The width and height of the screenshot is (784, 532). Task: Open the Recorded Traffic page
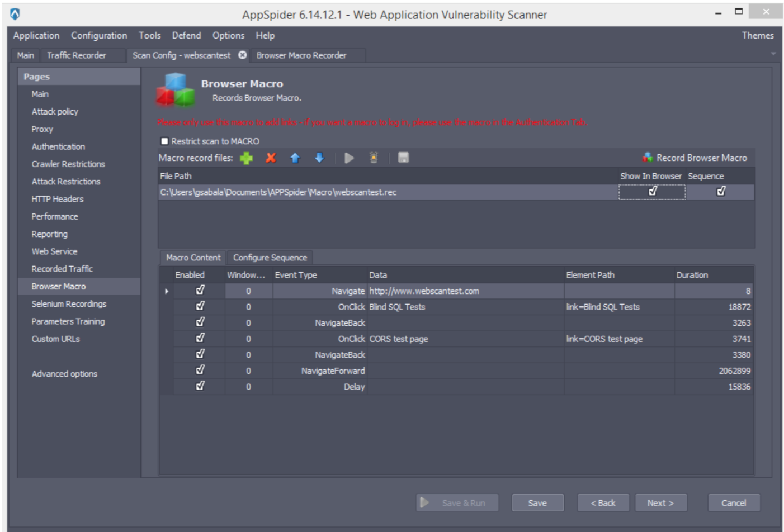[x=62, y=269]
